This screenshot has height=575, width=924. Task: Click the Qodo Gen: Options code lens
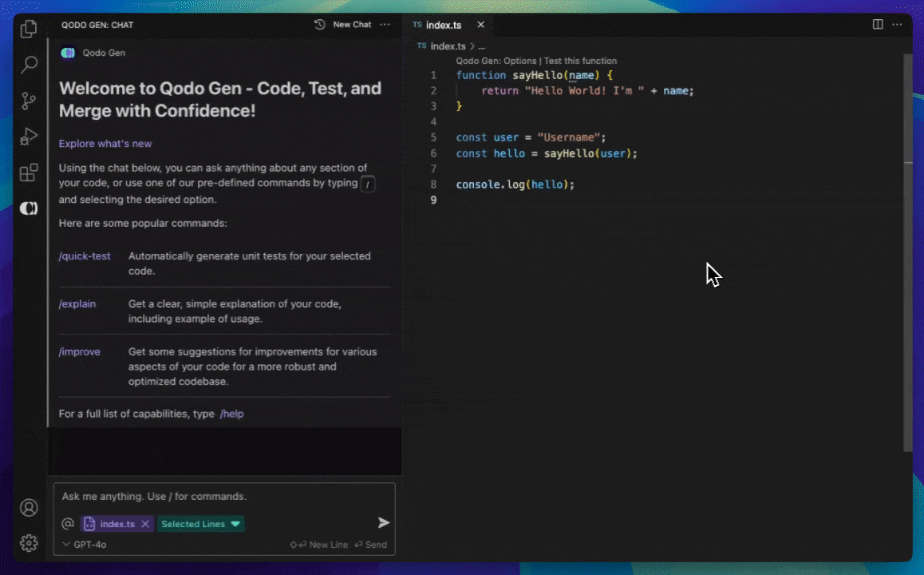[496, 61]
